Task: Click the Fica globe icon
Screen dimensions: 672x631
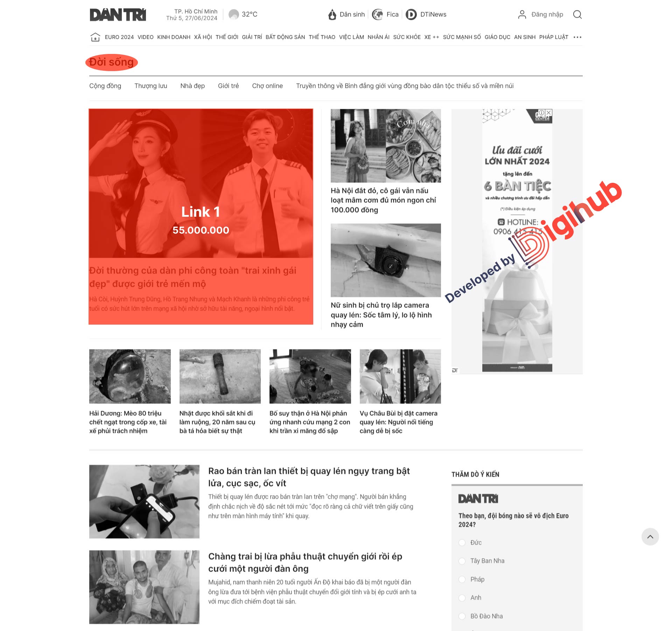Action: click(378, 15)
